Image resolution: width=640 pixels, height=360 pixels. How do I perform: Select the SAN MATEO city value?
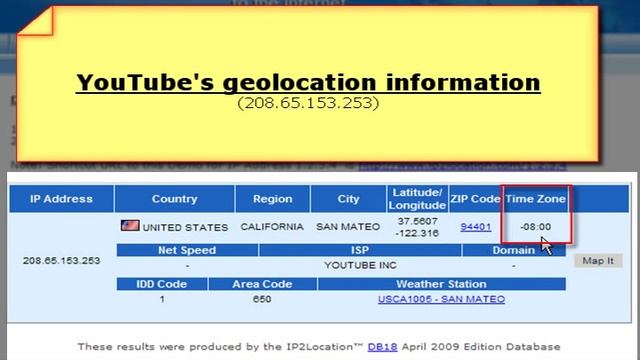click(x=348, y=227)
